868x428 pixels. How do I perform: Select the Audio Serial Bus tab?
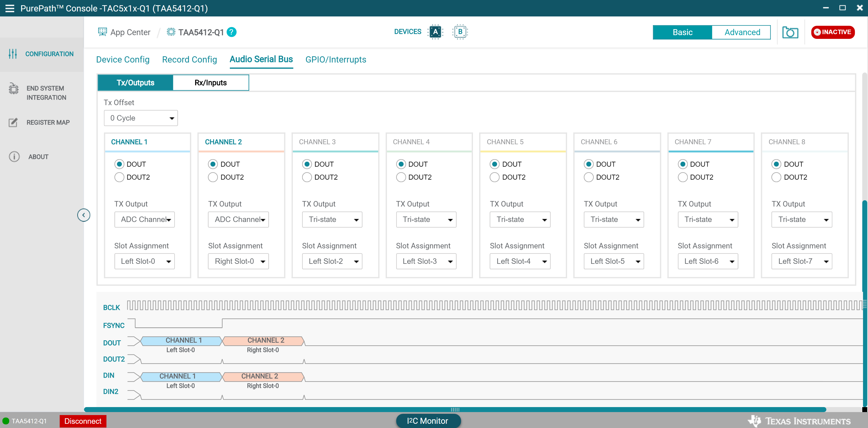pos(261,59)
